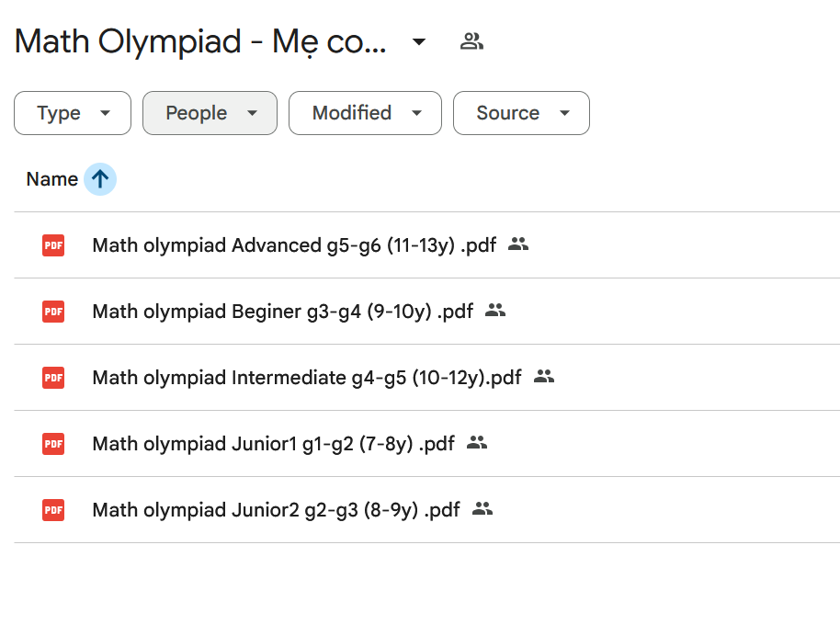Expand the folder title dropdown arrow
This screenshot has height=636, width=840.
tap(419, 41)
